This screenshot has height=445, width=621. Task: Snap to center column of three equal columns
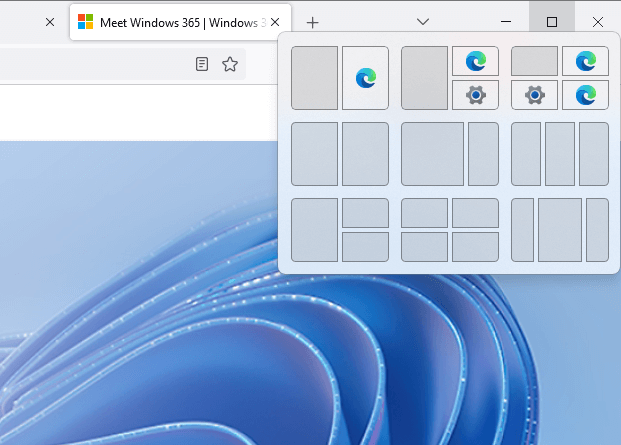coord(560,154)
